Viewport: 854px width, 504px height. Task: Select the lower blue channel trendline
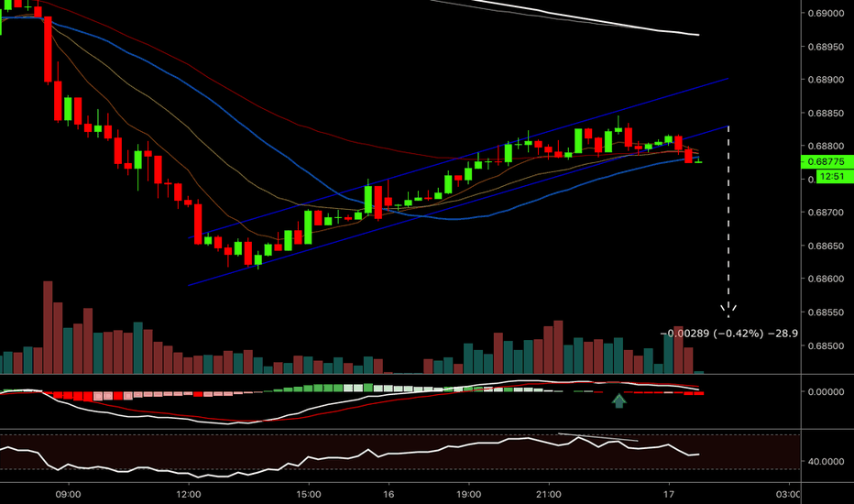(x=458, y=206)
